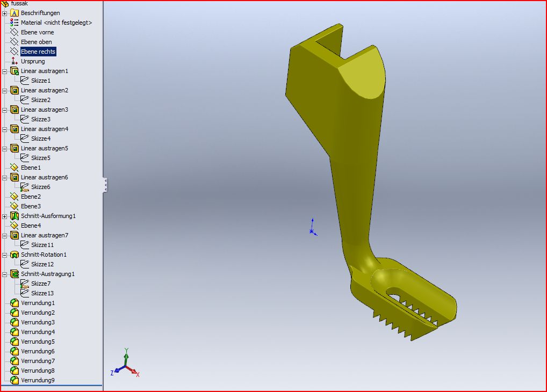Image resolution: width=547 pixels, height=392 pixels.
Task: Select the Ebene4 label
Action: tap(31, 226)
